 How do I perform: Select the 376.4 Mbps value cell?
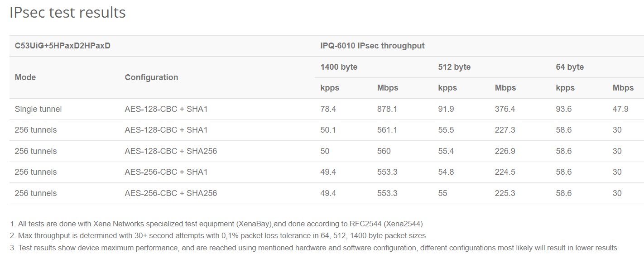point(505,109)
